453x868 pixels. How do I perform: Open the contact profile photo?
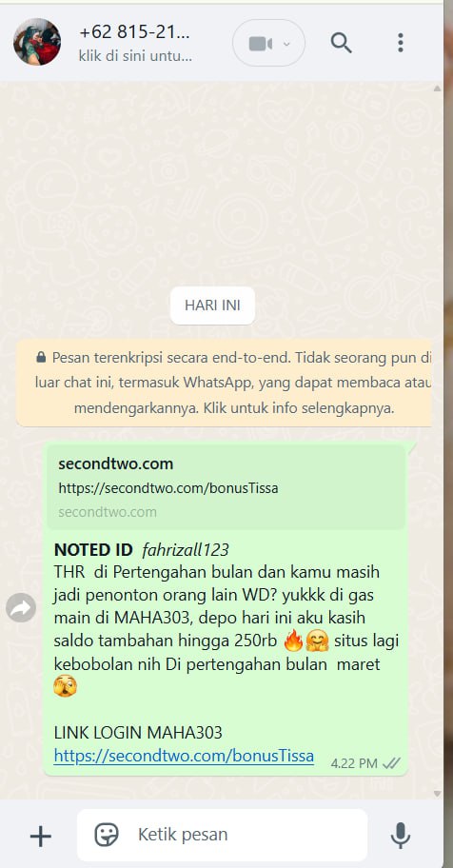point(37,42)
